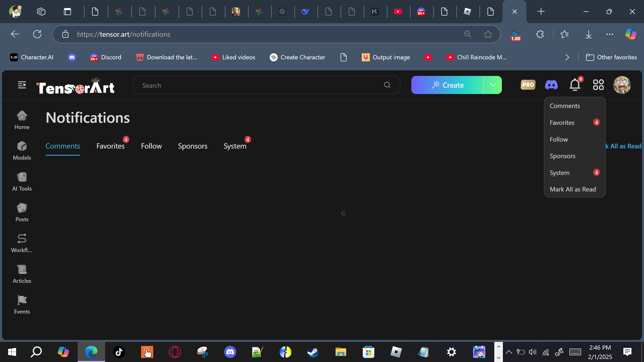Expand the Create button dropdown arrow

click(x=493, y=85)
